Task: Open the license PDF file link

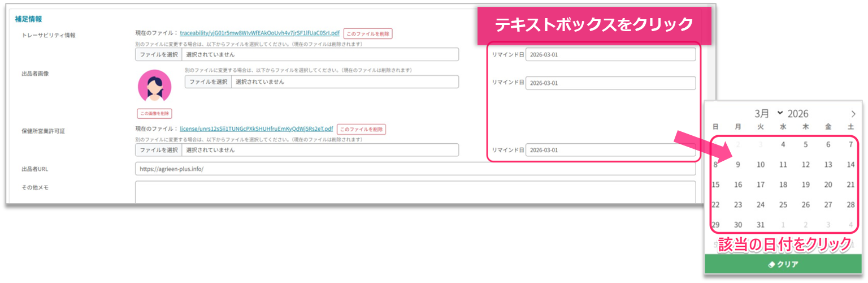Action: [x=256, y=129]
